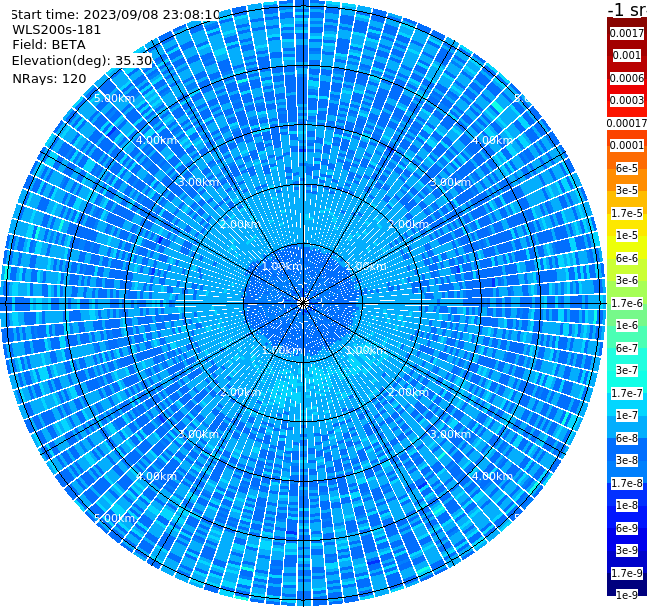
Task: Click the Start time 2023/09/08 23:08:10 text
Action: click(116, 15)
